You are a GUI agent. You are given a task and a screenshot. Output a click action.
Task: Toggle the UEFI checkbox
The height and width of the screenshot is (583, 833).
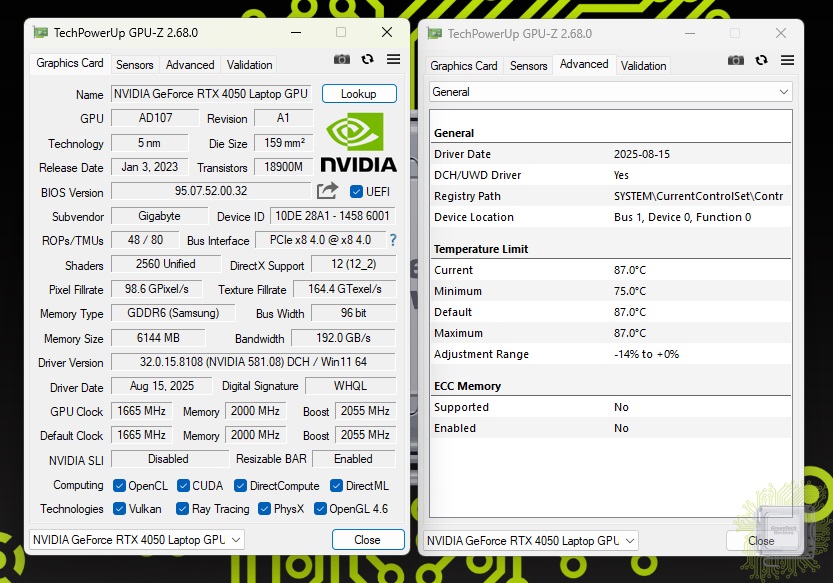pos(356,191)
